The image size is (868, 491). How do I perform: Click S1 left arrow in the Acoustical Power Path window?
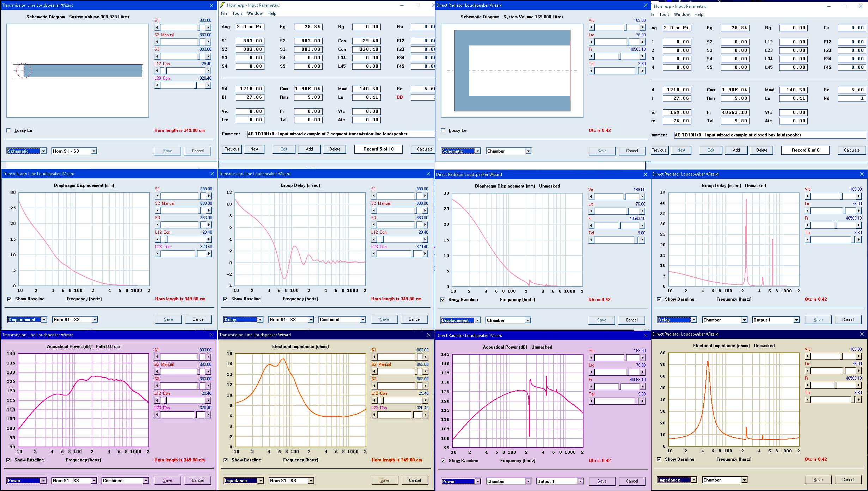tap(157, 357)
